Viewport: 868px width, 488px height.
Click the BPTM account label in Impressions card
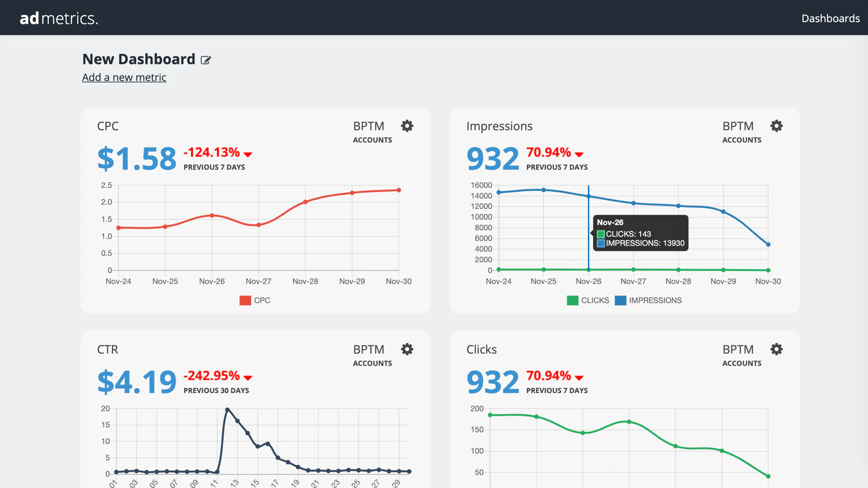(738, 126)
